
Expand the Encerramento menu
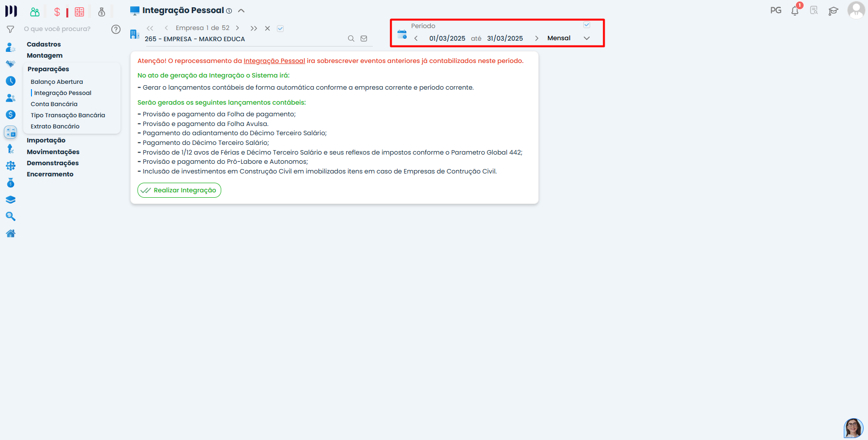[x=50, y=174]
